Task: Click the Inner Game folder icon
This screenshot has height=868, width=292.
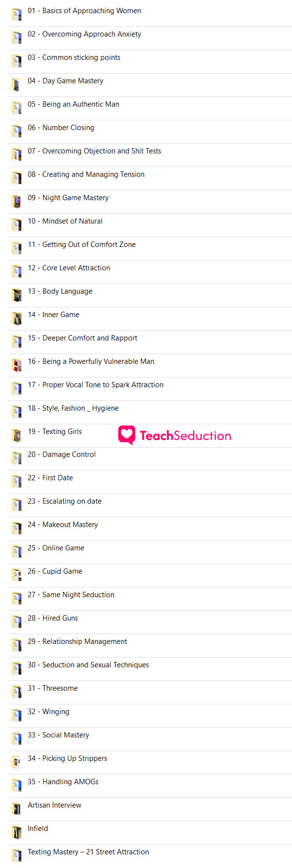Action: pos(17,318)
